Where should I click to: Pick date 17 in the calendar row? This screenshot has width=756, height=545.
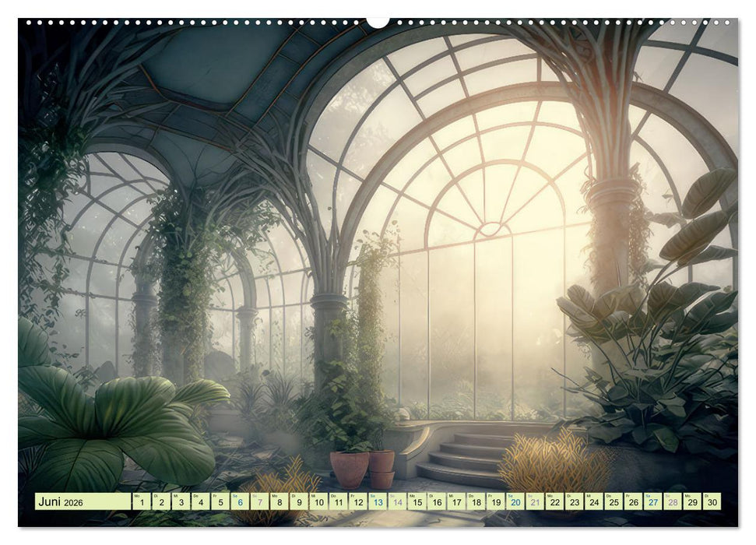(456, 501)
